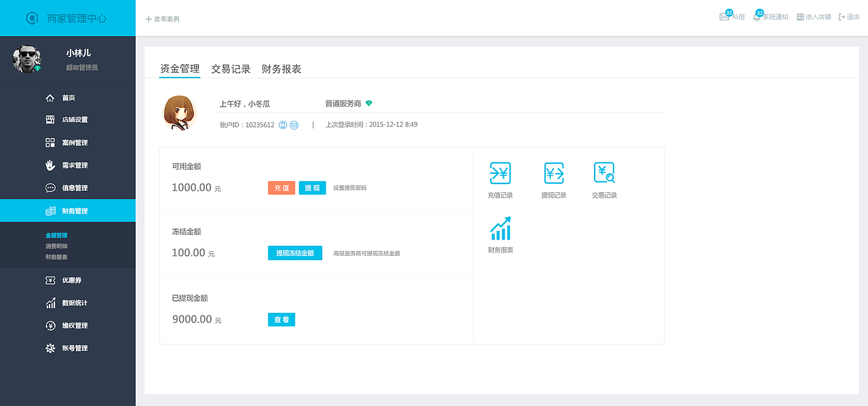868x406 pixels.
Task: Click the blue 提现 button
Action: tap(312, 188)
